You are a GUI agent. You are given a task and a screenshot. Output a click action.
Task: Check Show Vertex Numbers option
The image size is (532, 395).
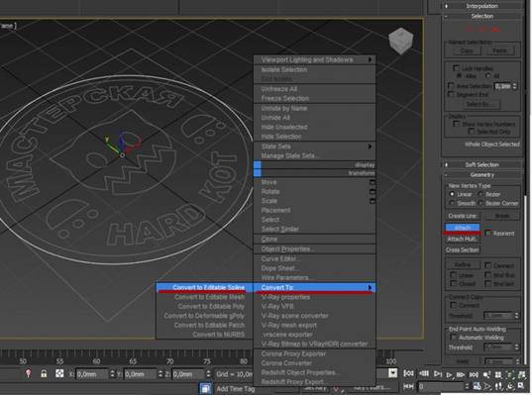click(x=456, y=124)
